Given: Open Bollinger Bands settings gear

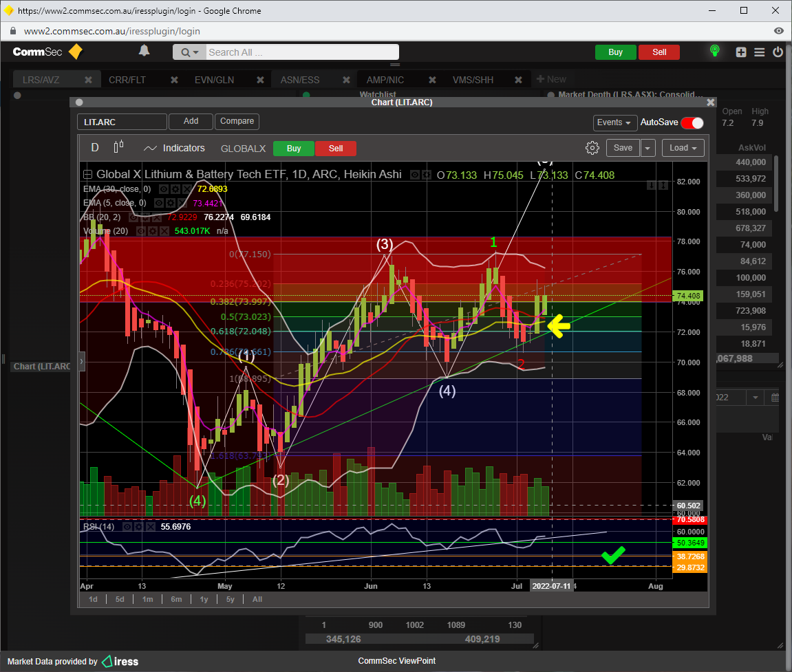Looking at the screenshot, I should pyautogui.click(x=145, y=217).
